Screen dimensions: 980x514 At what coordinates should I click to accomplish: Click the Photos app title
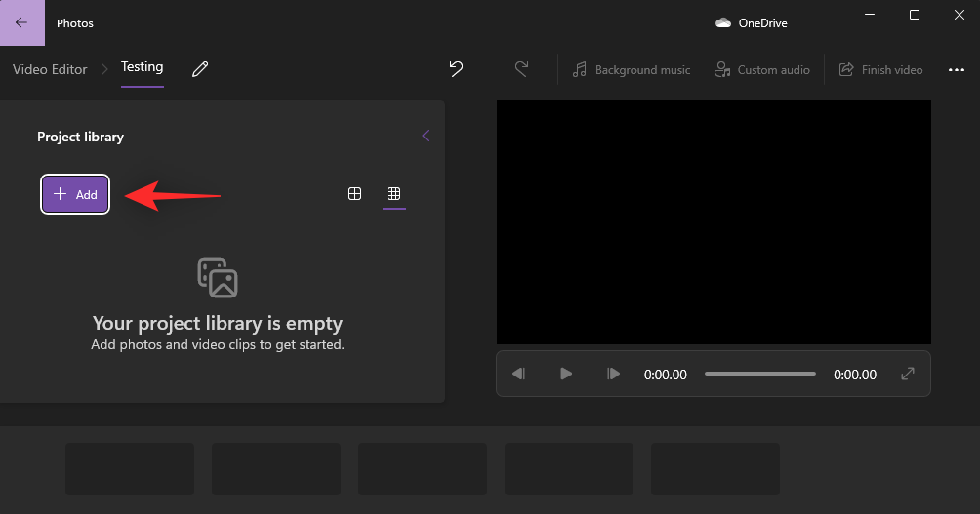coord(75,23)
